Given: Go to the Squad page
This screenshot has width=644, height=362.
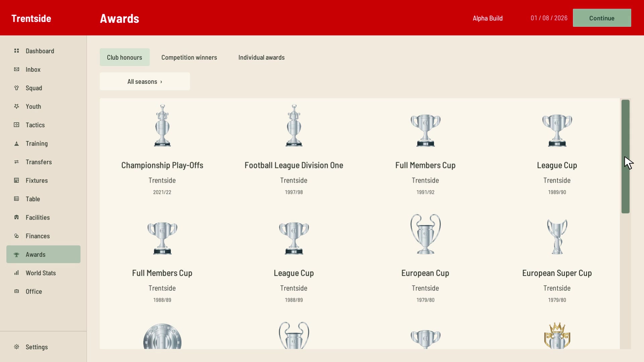Looking at the screenshot, I should tap(43, 88).
